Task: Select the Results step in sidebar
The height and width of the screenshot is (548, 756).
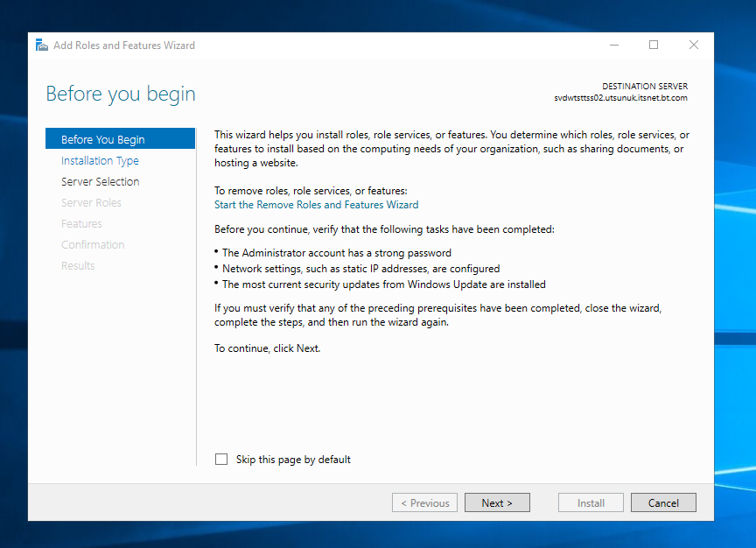Action: pos(78,266)
